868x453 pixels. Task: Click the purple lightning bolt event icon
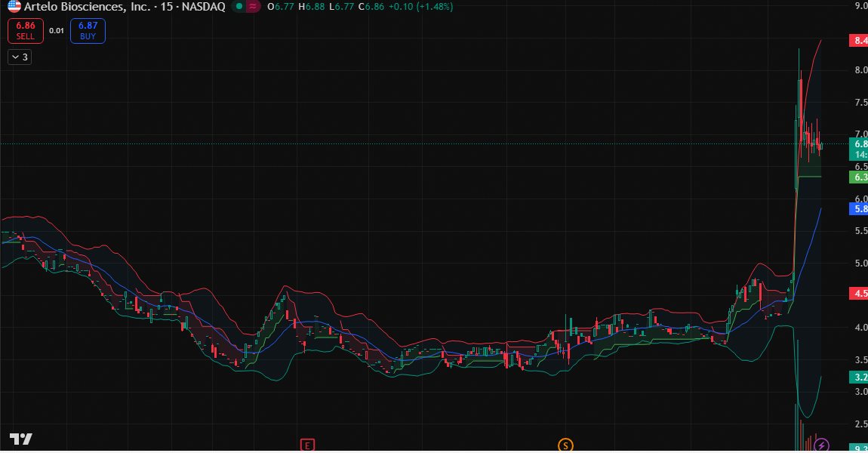click(x=821, y=445)
